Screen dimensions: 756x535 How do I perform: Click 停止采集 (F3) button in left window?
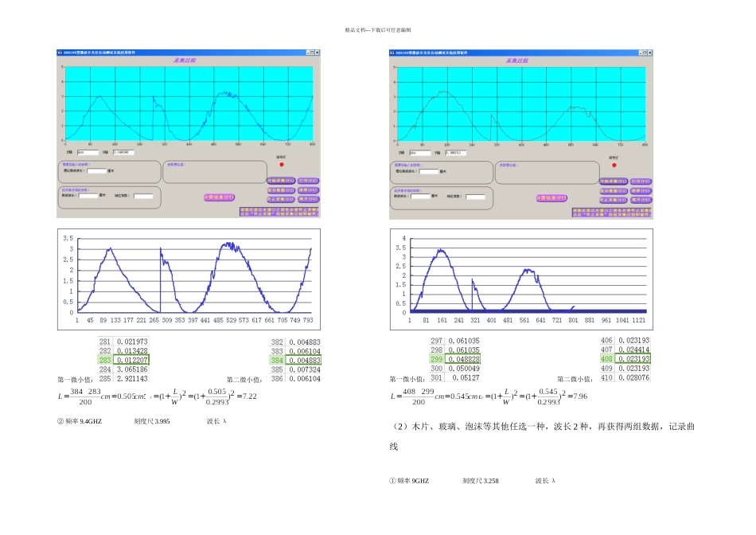(281, 199)
